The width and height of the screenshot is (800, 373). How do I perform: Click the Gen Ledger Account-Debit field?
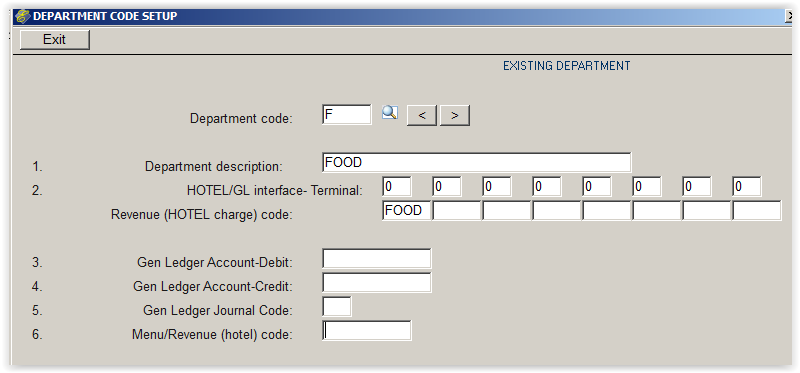click(377, 258)
